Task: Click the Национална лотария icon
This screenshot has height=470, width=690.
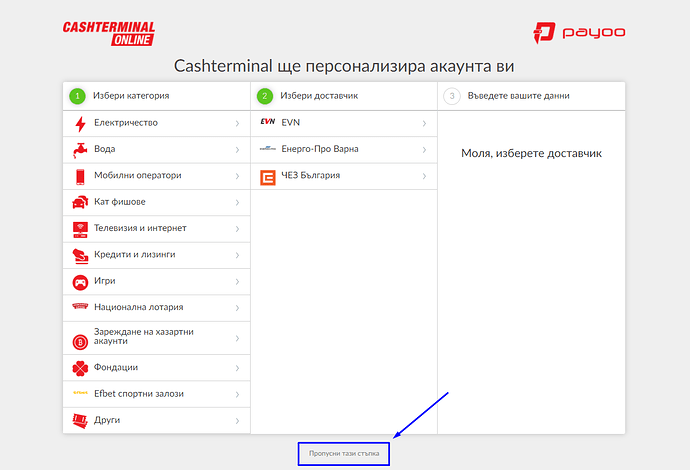Action: click(80, 306)
